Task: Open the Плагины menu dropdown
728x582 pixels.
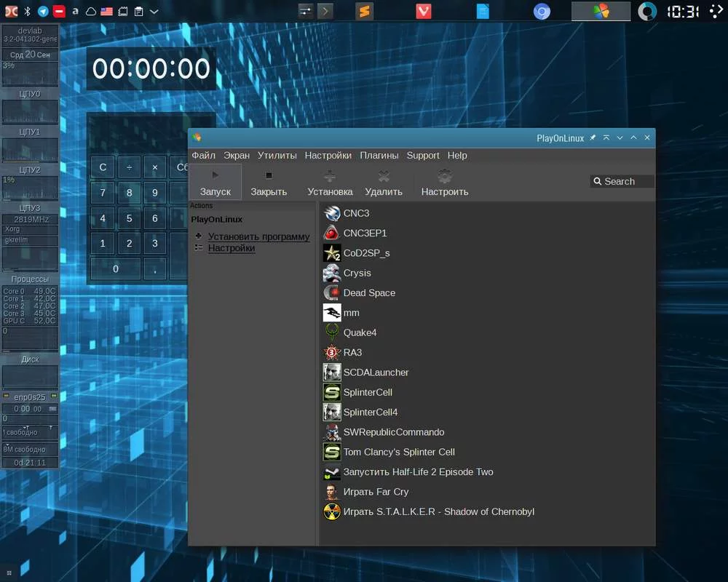Action: [379, 155]
